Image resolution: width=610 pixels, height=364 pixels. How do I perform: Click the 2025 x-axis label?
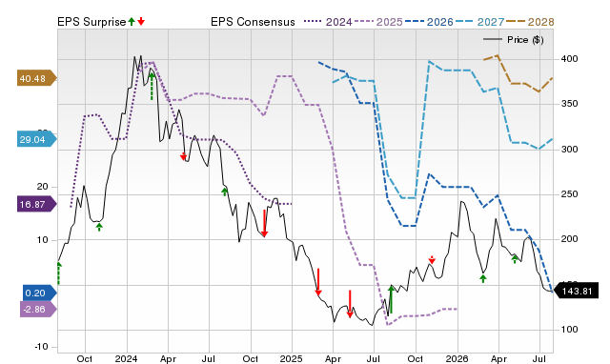(x=292, y=358)
